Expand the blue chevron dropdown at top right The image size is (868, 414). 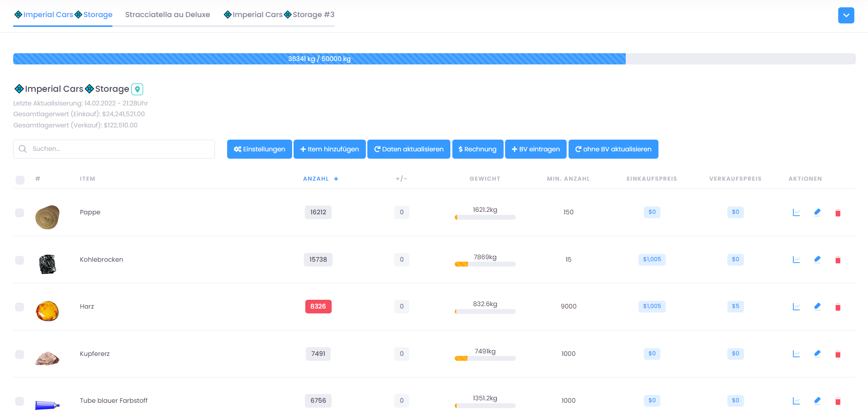[846, 16]
